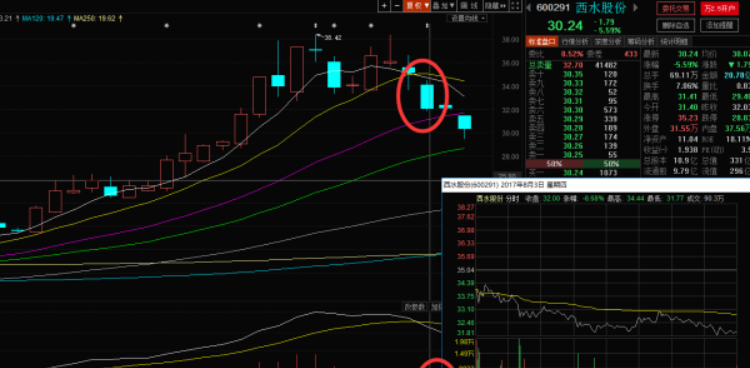Expand the 设置均线 dropdown
Screen dimensions: 750x368
point(467,18)
